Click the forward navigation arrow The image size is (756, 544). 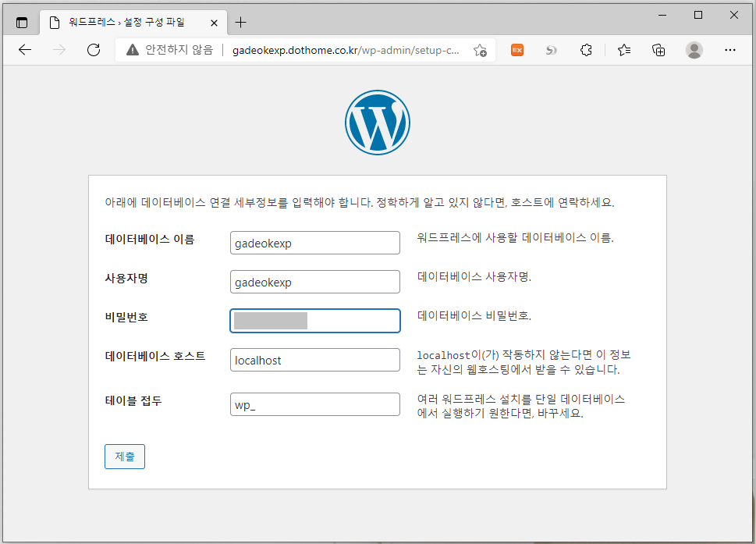tap(59, 50)
